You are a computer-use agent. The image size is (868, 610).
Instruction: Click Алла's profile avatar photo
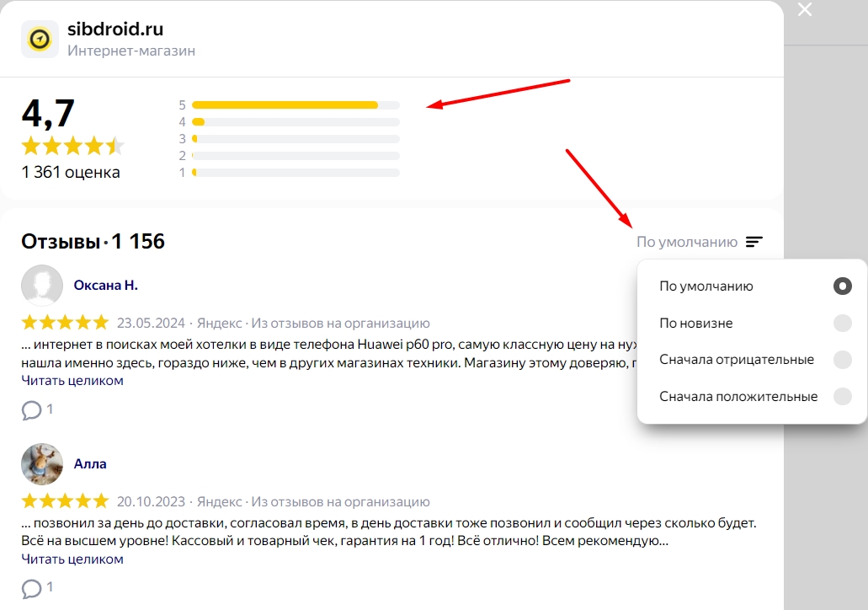42,464
